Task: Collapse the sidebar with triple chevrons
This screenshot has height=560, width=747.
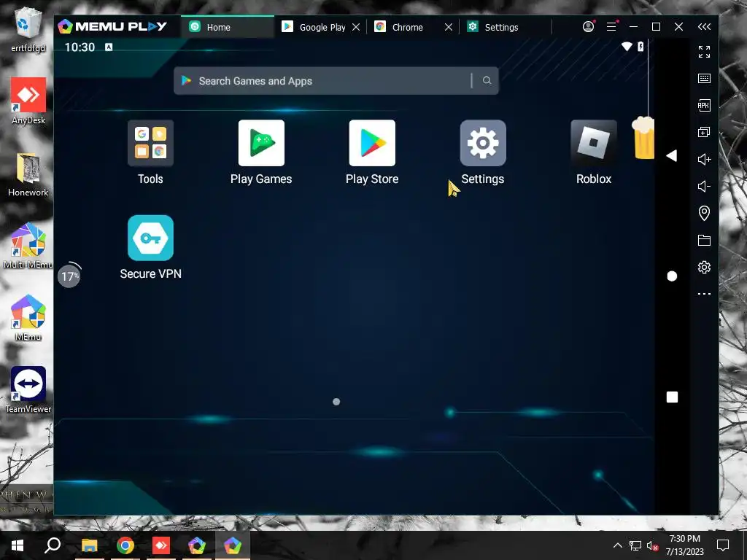Action: (x=704, y=27)
